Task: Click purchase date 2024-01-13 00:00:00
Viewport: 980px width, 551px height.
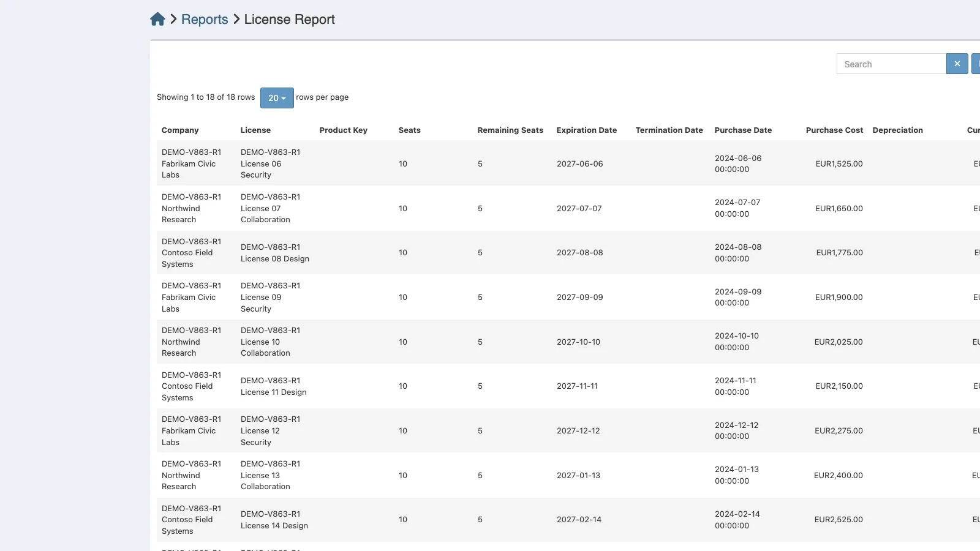Action: (x=737, y=475)
